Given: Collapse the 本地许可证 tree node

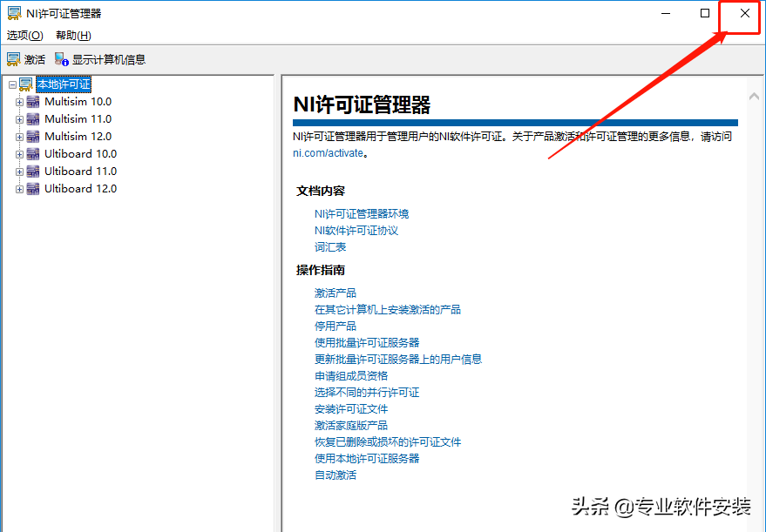Looking at the screenshot, I should point(11,84).
